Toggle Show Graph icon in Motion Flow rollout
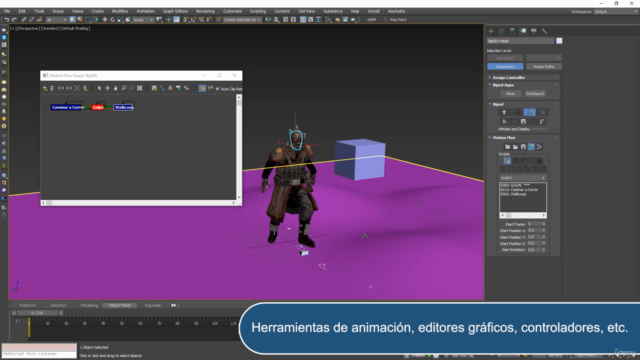The height and width of the screenshot is (360, 640). (531, 147)
